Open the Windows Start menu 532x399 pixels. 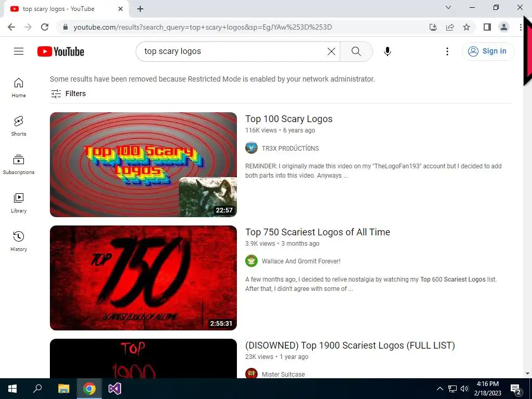12,389
